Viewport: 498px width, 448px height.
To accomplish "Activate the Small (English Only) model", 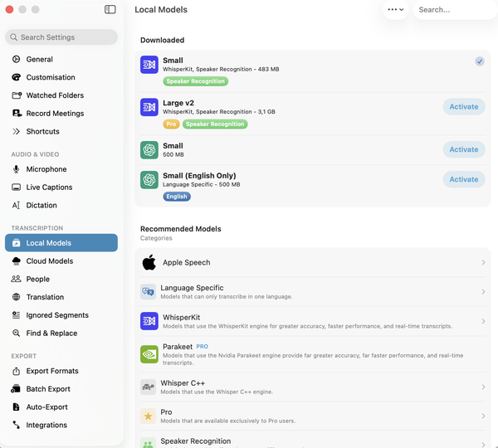I will (x=464, y=179).
